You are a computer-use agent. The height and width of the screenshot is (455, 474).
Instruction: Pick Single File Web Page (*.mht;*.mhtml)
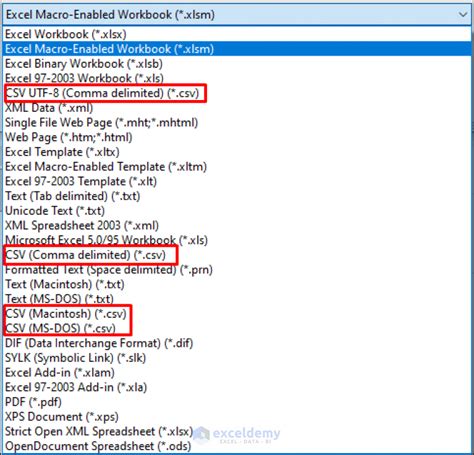tap(237, 122)
